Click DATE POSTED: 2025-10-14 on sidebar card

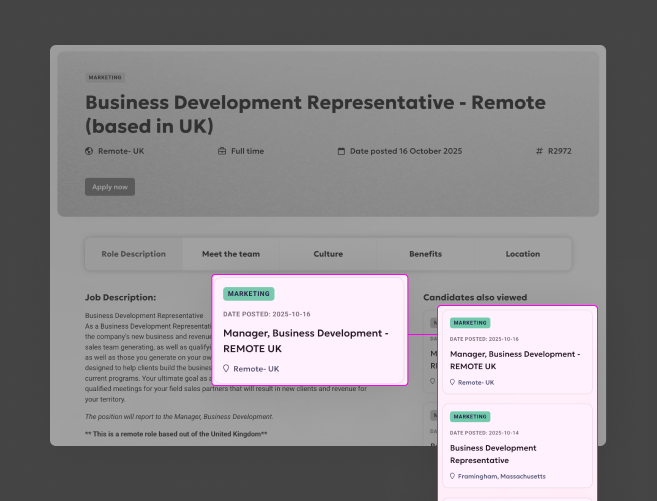click(x=484, y=433)
